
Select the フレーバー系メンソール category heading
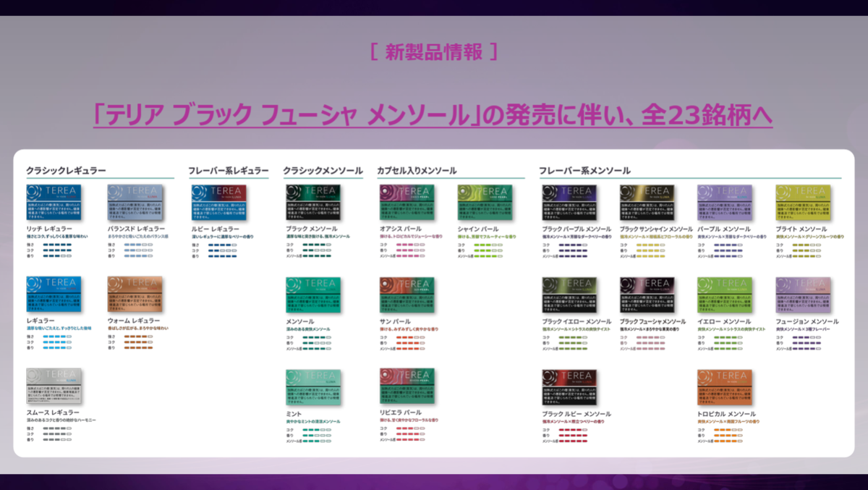pyautogui.click(x=584, y=171)
